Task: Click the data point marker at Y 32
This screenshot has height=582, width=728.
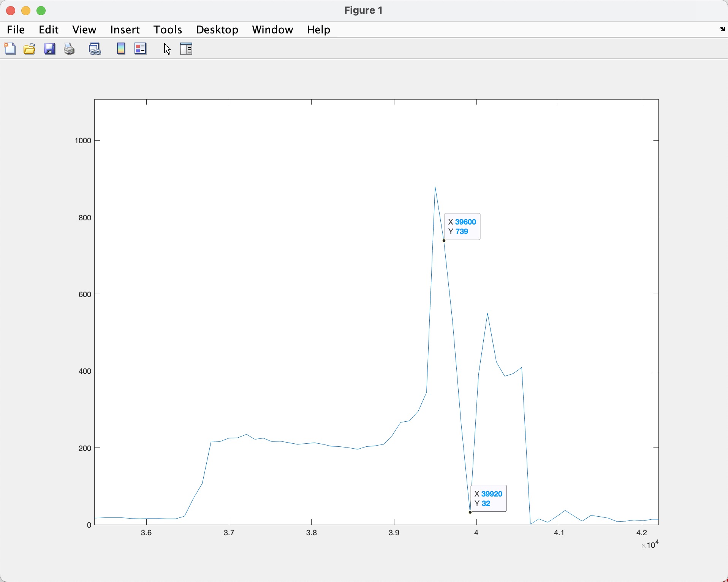Action: click(470, 512)
